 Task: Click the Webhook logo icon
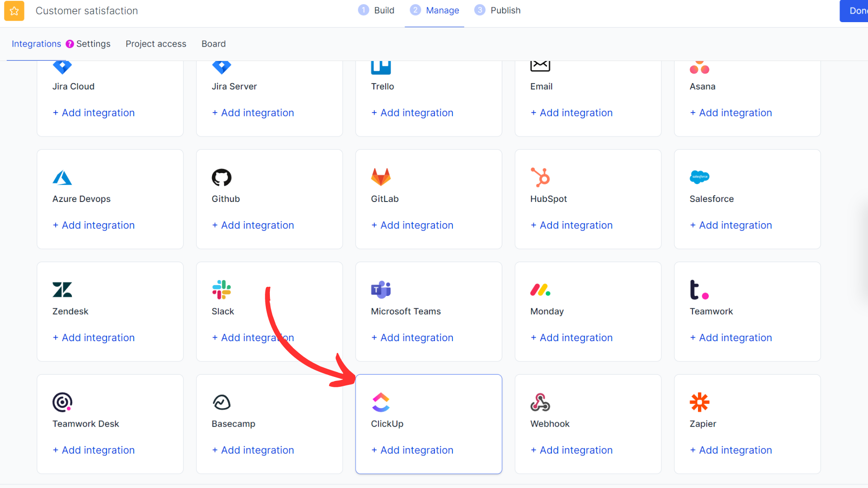coord(540,402)
